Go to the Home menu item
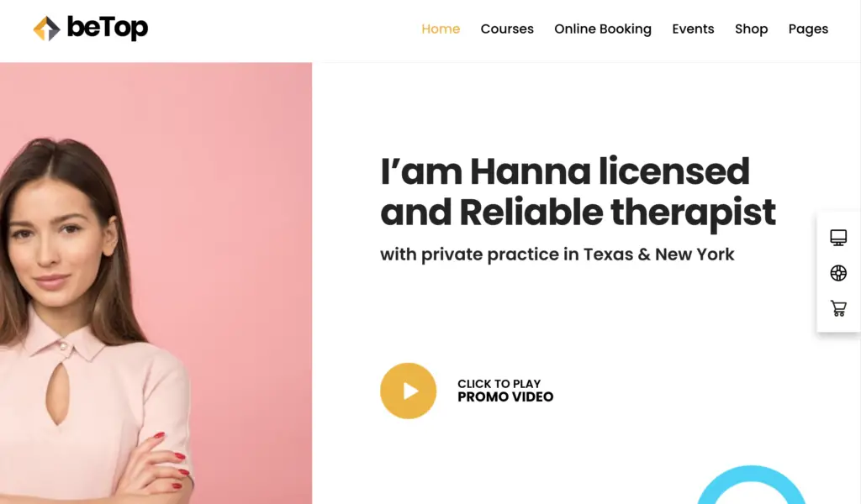 (441, 29)
